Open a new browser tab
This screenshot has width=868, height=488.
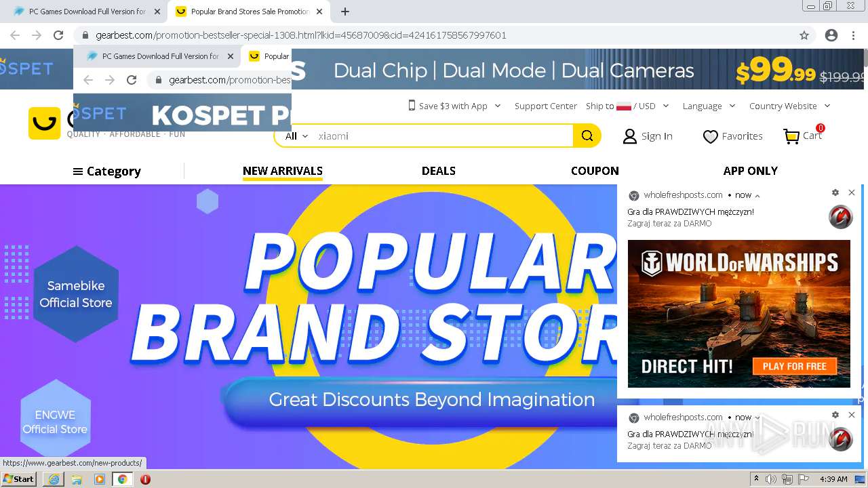[345, 12]
